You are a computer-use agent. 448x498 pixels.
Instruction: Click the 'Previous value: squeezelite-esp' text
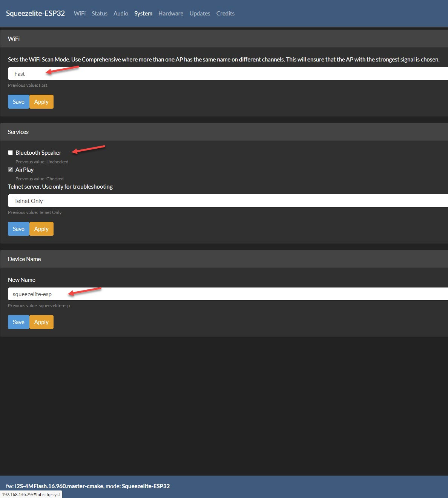(x=39, y=306)
